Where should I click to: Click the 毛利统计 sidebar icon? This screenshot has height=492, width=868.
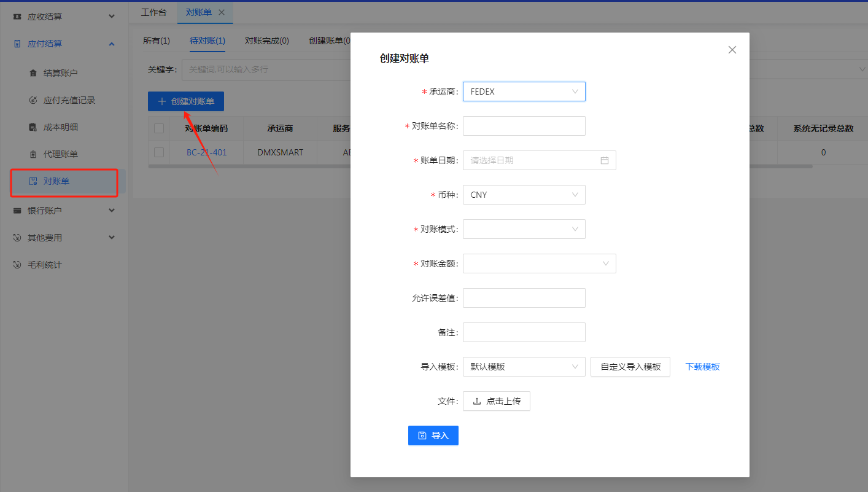tap(17, 265)
